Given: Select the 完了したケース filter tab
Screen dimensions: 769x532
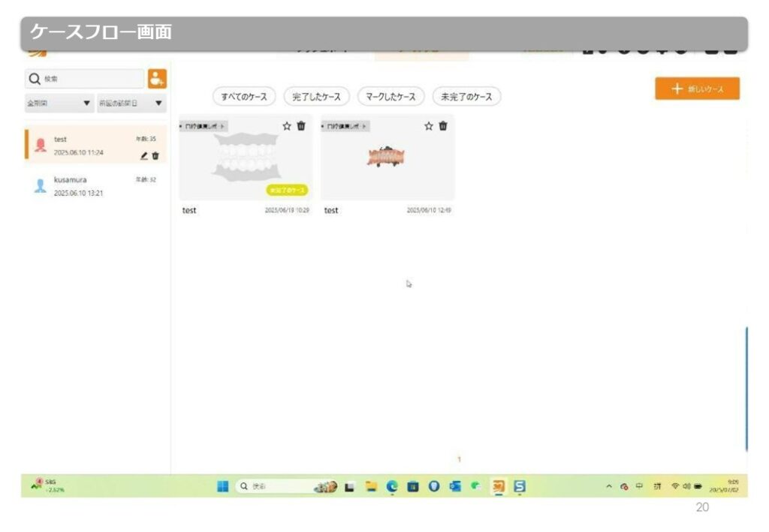Looking at the screenshot, I should click(x=316, y=97).
